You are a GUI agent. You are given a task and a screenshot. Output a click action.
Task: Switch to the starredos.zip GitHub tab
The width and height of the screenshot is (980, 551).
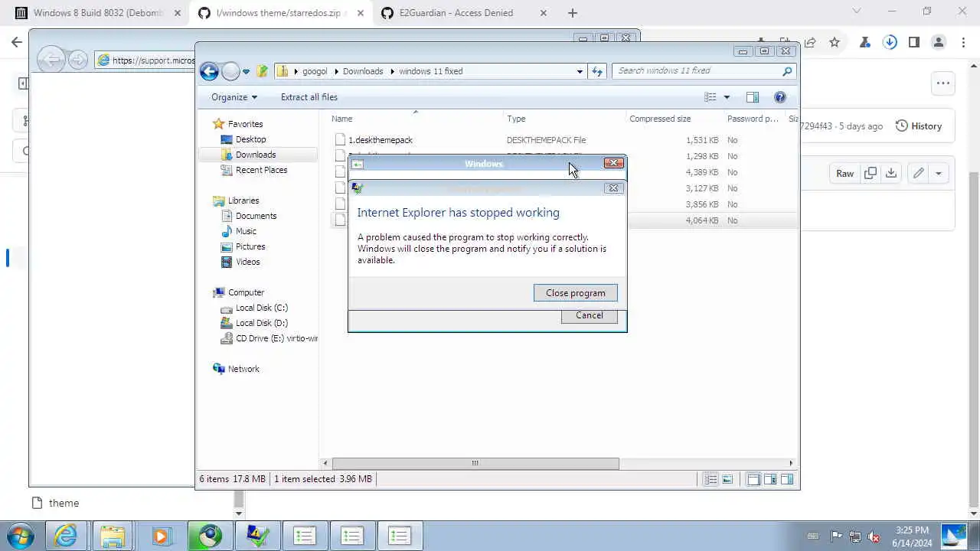tap(279, 13)
